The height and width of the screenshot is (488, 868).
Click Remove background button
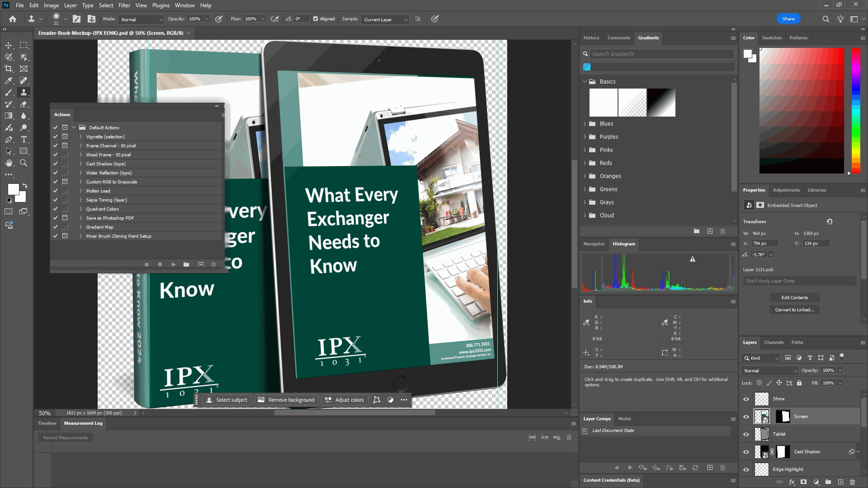tap(286, 400)
